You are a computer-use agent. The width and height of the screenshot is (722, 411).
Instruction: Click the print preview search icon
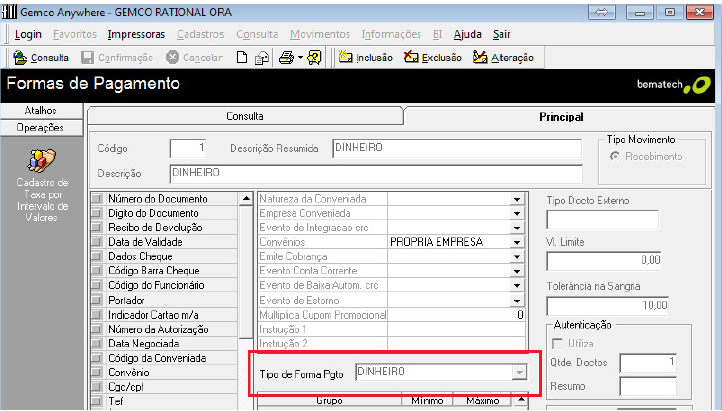(314, 58)
